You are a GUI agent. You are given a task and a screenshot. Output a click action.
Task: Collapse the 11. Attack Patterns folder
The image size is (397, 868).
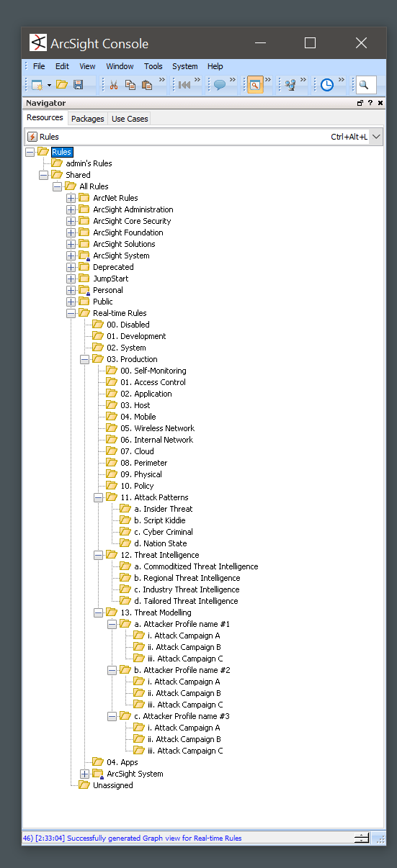98,497
